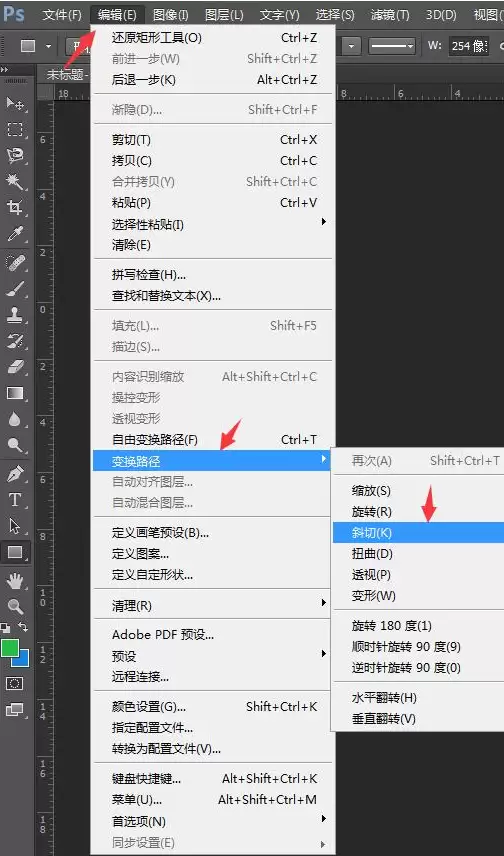Select 变形(W) in transform submenu
The width and height of the screenshot is (504, 856).
click(x=418, y=596)
